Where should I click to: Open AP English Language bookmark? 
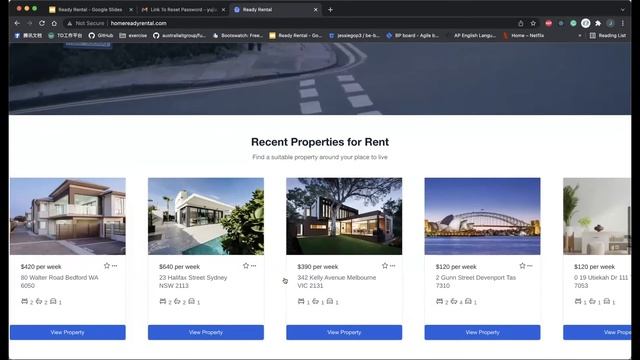coord(471,36)
